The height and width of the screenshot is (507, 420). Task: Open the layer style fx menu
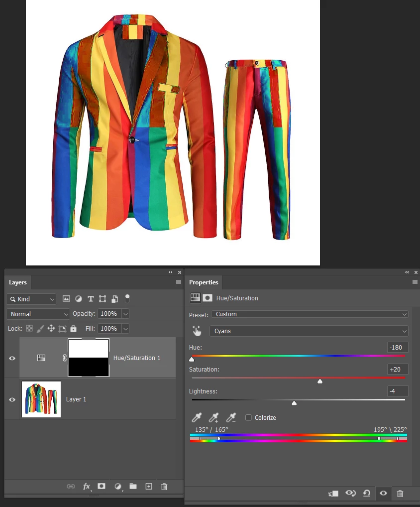tap(86, 487)
